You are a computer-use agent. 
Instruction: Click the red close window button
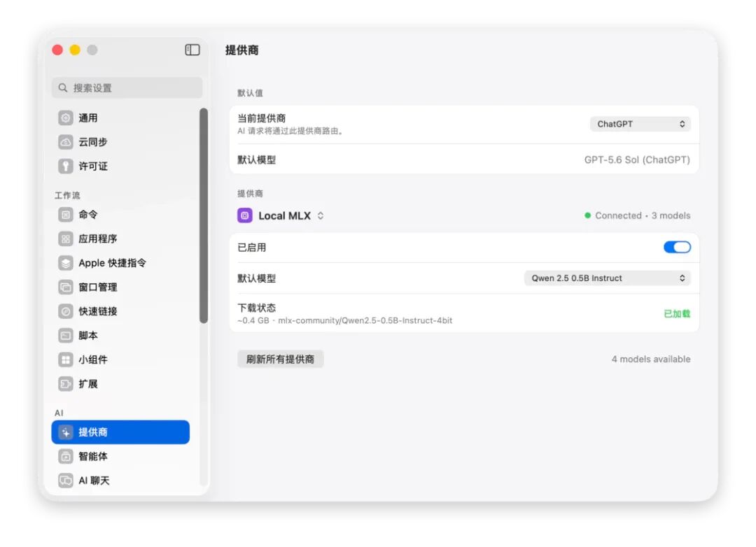point(57,50)
